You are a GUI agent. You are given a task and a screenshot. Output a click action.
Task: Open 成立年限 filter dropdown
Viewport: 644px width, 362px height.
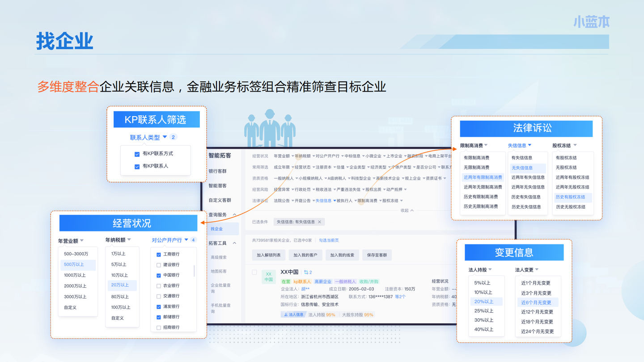click(283, 167)
